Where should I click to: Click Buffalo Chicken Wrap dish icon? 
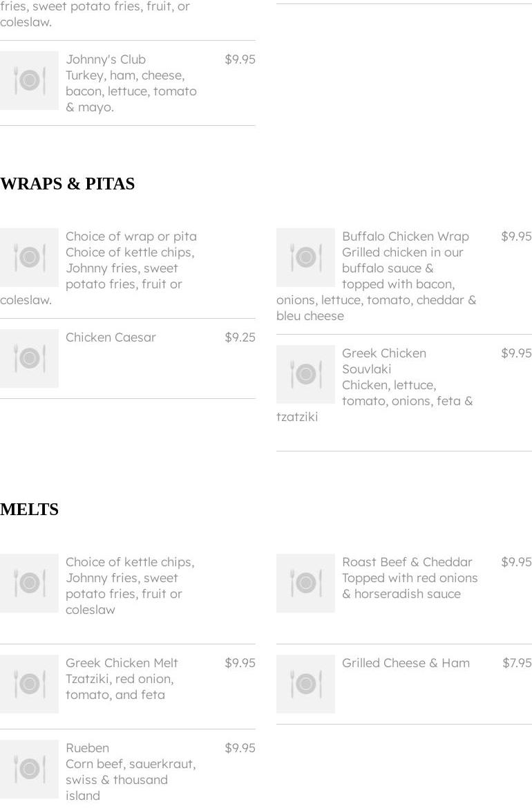(x=305, y=257)
